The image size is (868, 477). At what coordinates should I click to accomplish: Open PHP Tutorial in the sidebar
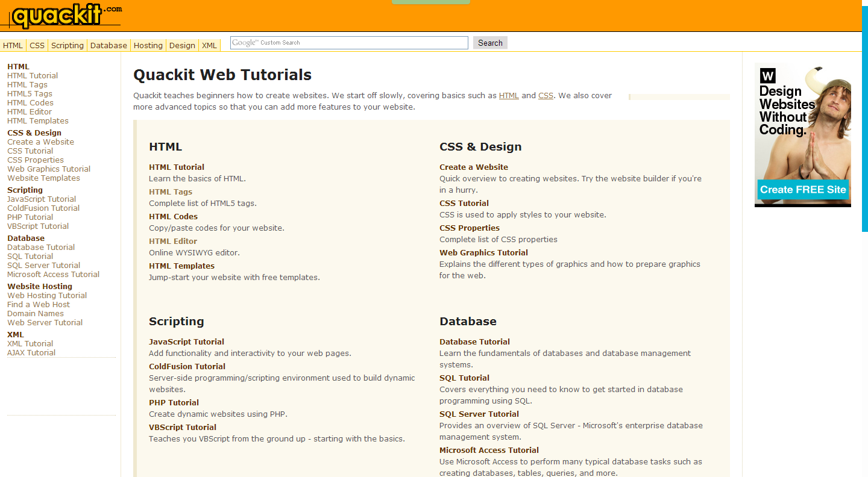(30, 217)
